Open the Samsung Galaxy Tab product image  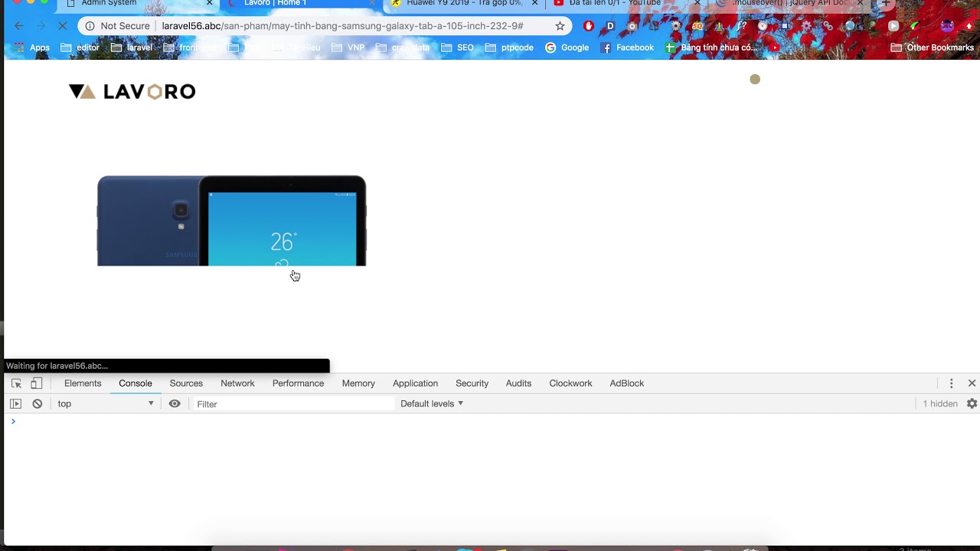(231, 220)
